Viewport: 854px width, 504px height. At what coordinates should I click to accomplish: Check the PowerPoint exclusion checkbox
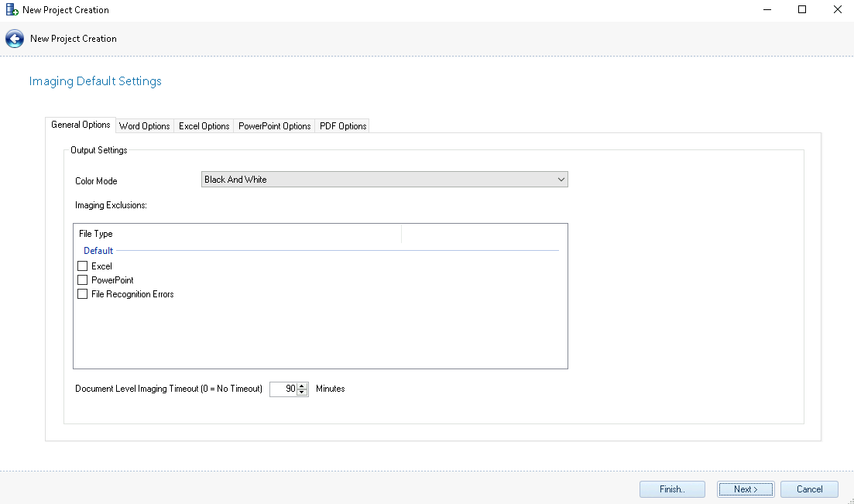[83, 280]
